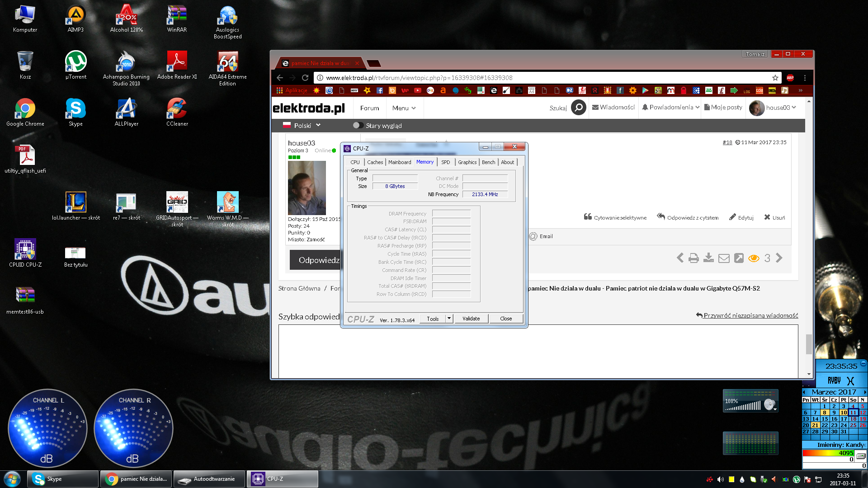Open the Mainboard tab in CPU-Z
The height and width of the screenshot is (488, 868).
pos(400,162)
